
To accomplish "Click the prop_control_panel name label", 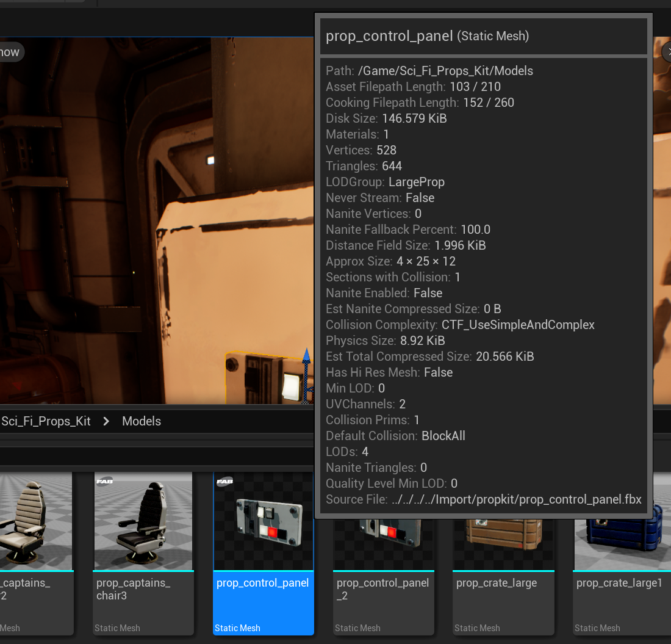I will coord(263,583).
